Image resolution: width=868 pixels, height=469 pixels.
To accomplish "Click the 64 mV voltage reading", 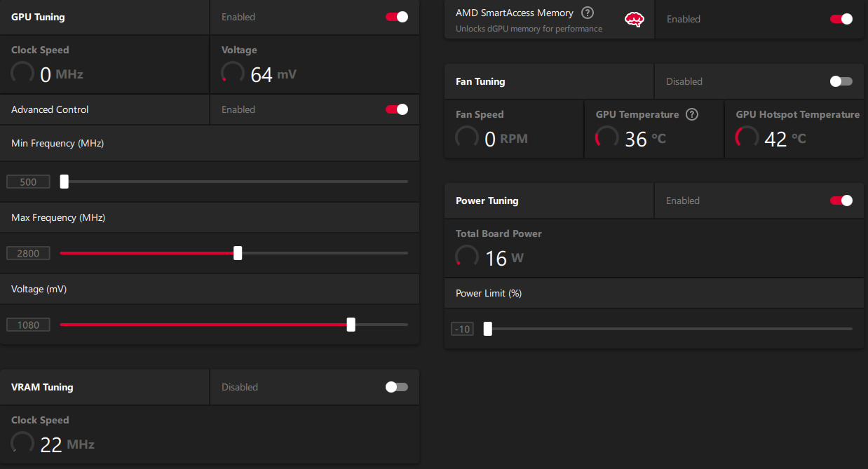I will 273,74.
